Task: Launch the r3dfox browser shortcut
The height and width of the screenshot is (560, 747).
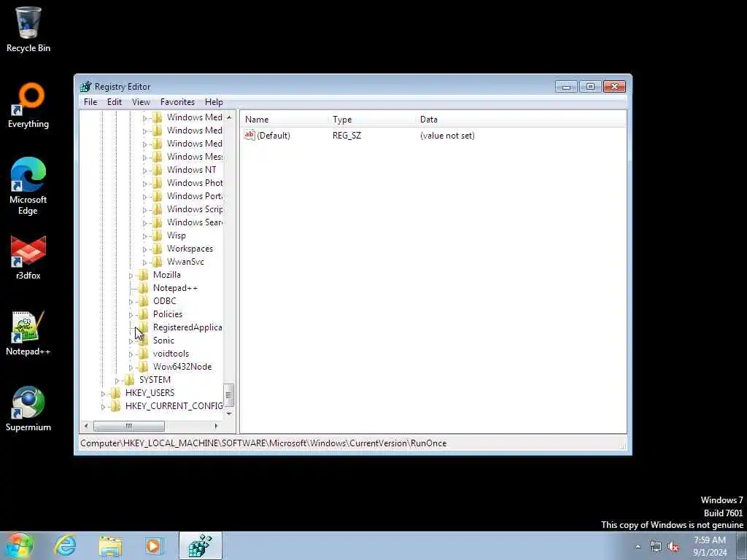Action: click(28, 257)
